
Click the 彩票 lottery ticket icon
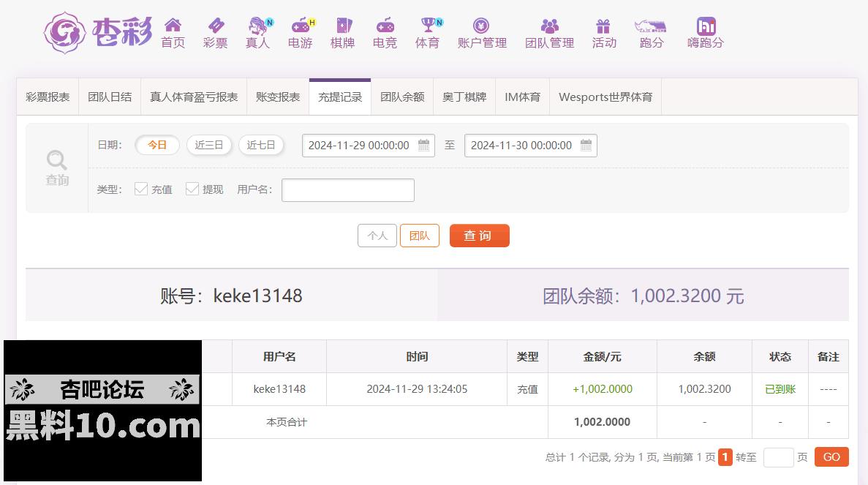(216, 26)
